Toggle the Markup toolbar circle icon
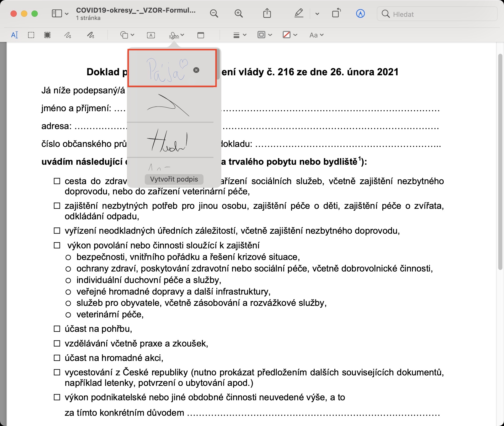This screenshot has height=426, width=504. tap(360, 14)
